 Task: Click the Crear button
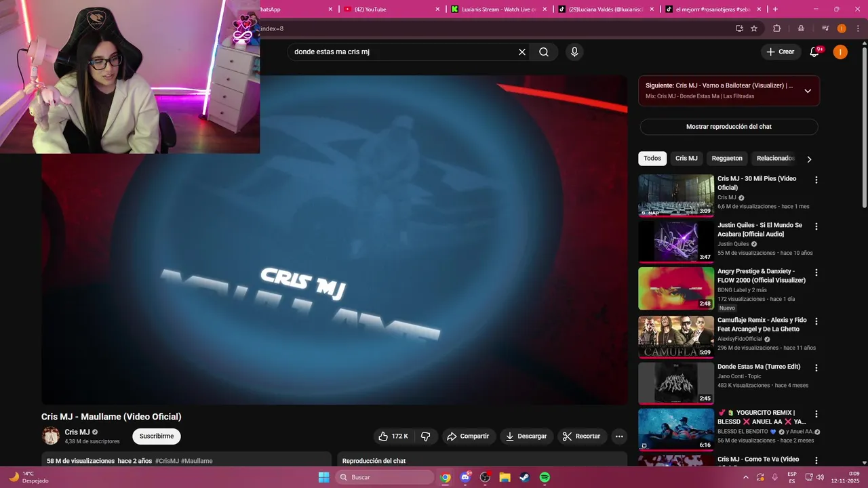[780, 52]
